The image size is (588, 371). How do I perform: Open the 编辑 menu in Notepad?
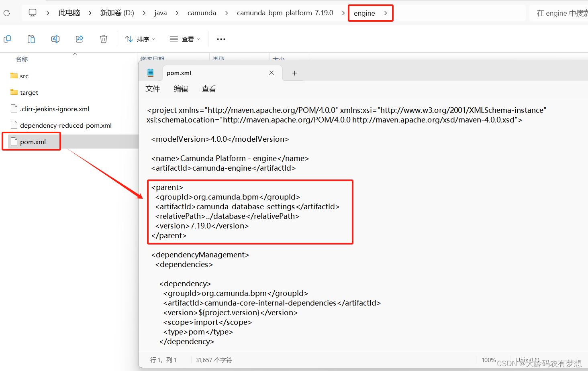pyautogui.click(x=181, y=89)
